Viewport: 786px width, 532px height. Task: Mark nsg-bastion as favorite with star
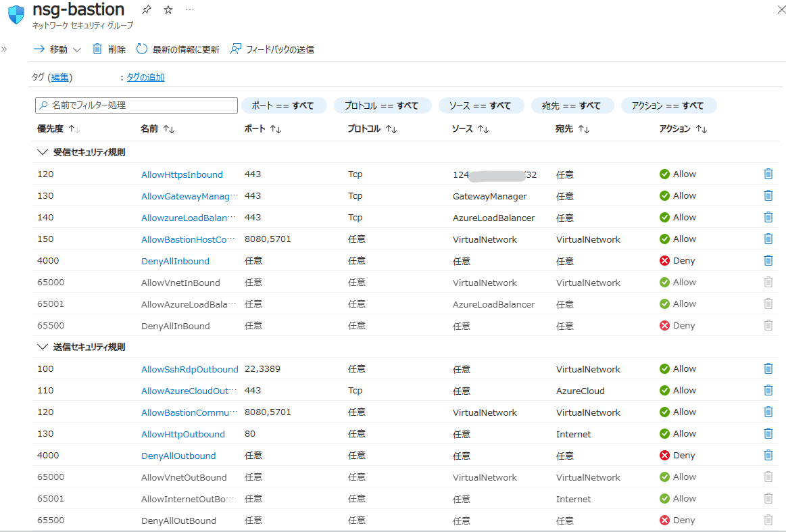point(168,9)
